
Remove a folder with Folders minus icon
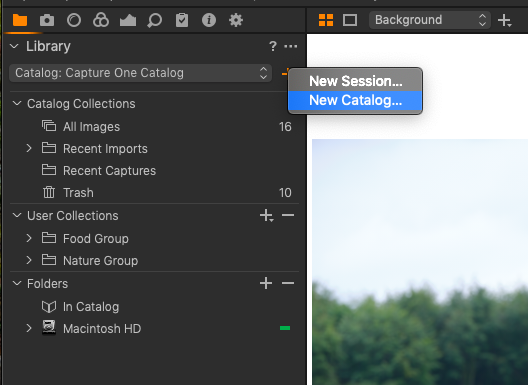tap(288, 283)
